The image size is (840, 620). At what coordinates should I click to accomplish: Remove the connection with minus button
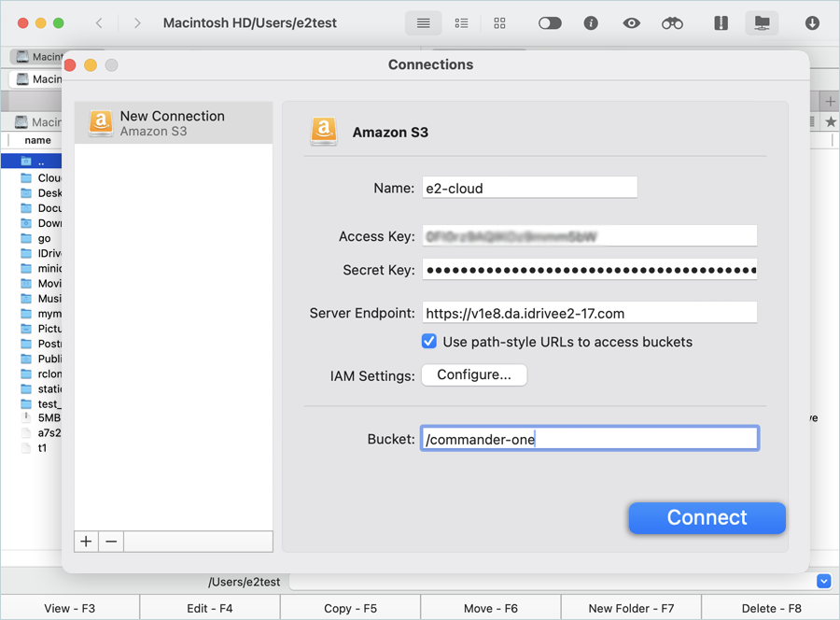111,542
